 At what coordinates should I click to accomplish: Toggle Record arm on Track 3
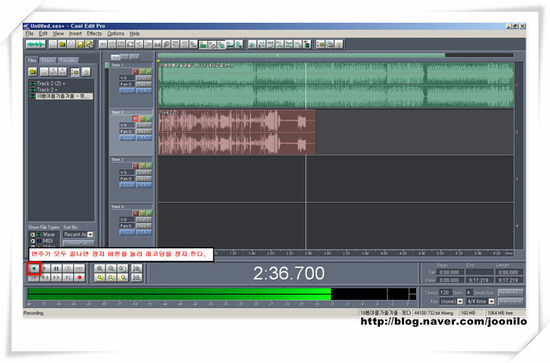[x=135, y=166]
